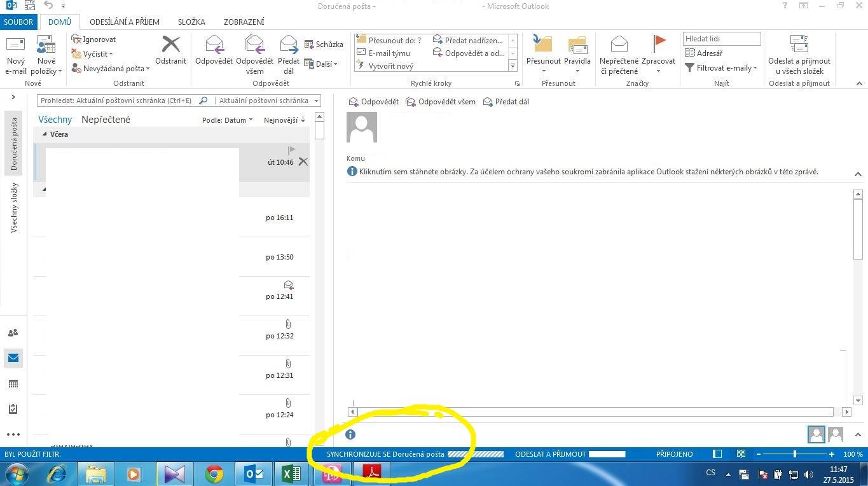Screen dimensions: 868x486
Task: Toggle Nepřečtené či přečtené status
Action: [x=619, y=55]
